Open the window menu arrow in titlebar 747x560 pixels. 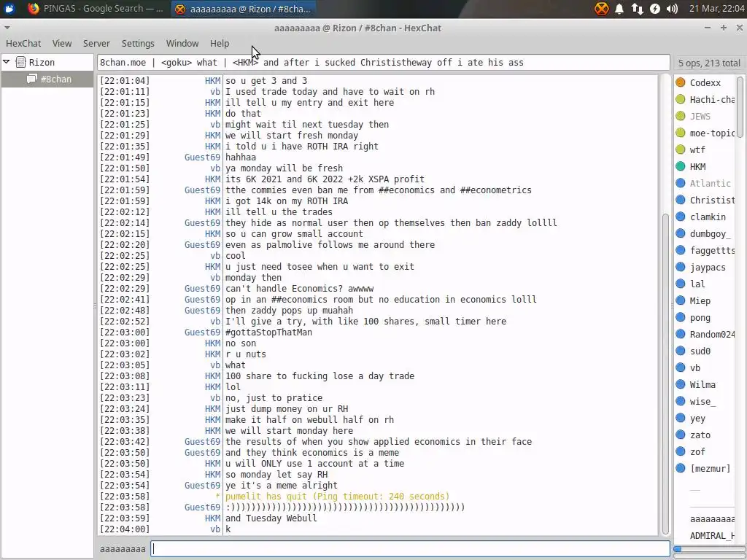tap(7, 28)
